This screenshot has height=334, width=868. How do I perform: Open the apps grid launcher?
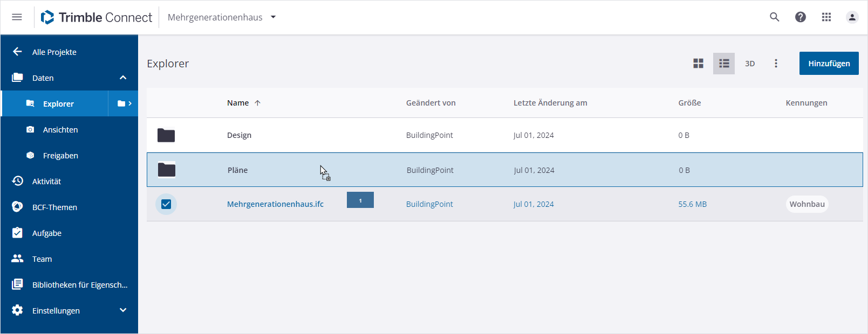826,17
